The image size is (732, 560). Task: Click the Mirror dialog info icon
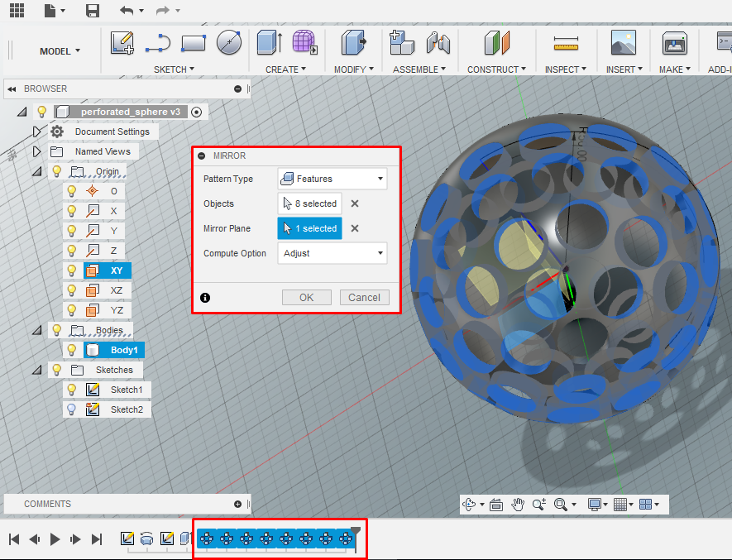click(205, 298)
